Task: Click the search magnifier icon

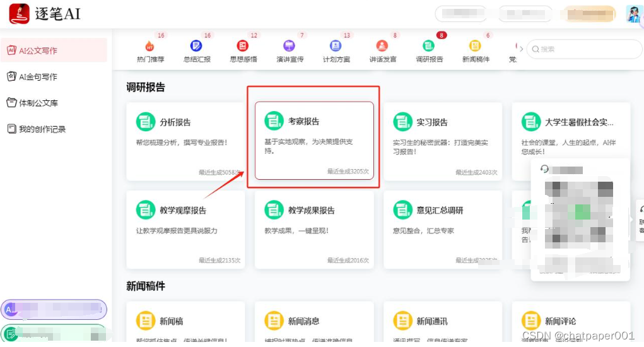Action: (x=536, y=49)
